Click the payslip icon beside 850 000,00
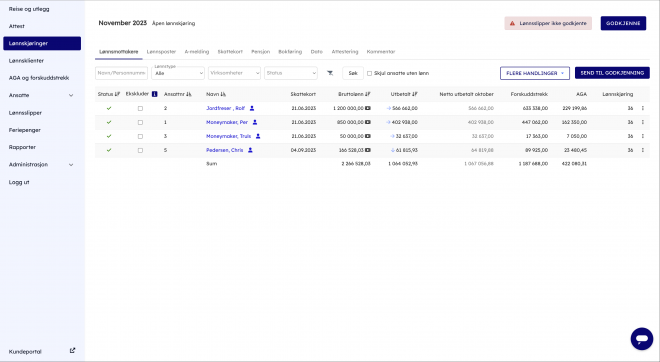 click(x=367, y=122)
